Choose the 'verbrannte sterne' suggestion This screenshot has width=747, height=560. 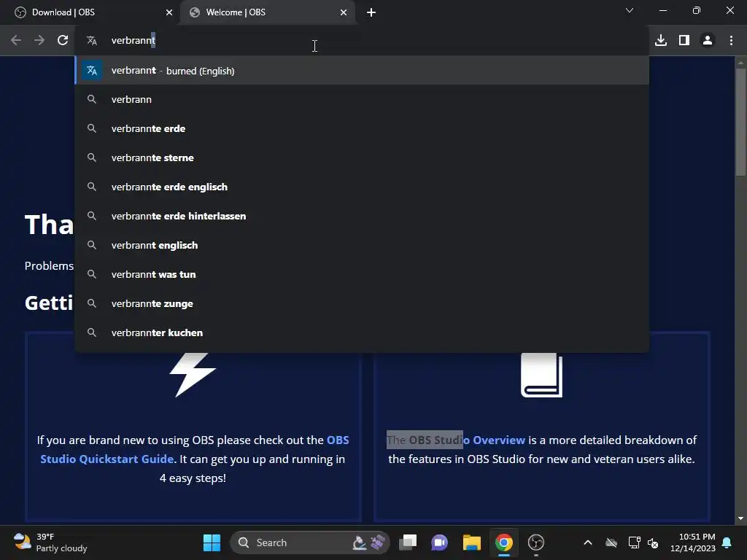(x=362, y=157)
